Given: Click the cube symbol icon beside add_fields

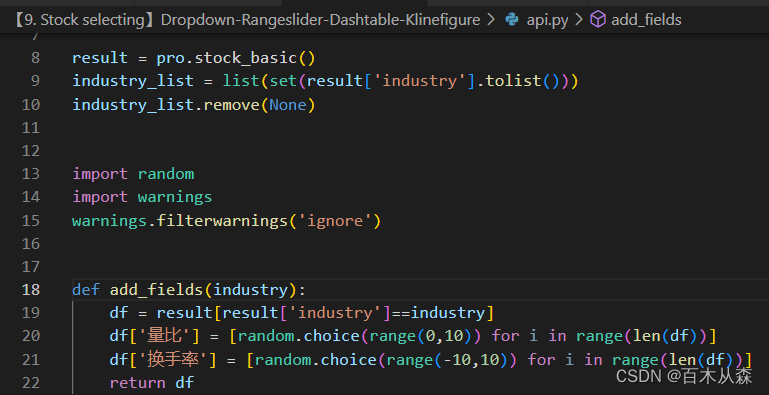Looking at the screenshot, I should coord(597,20).
